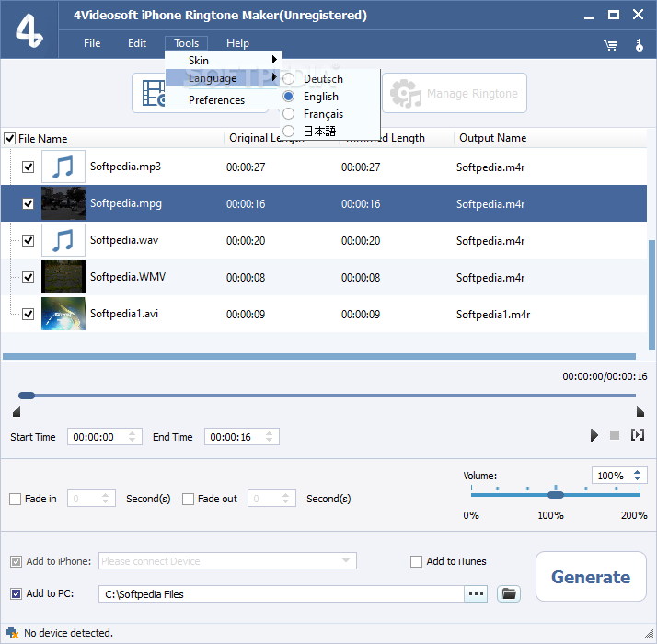This screenshot has width=657, height=644.
Task: Click the Generate button
Action: (591, 577)
